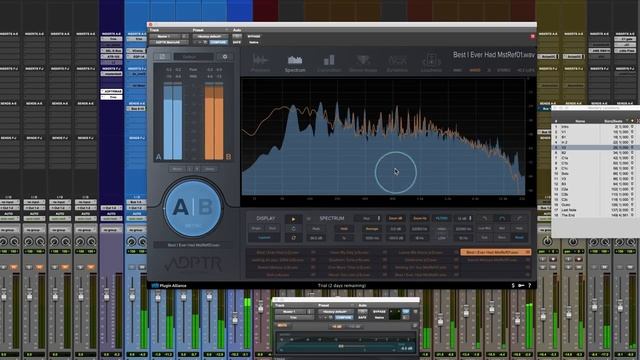Click the dollar sign icon
This screenshot has width=640, height=360.
tap(513, 285)
